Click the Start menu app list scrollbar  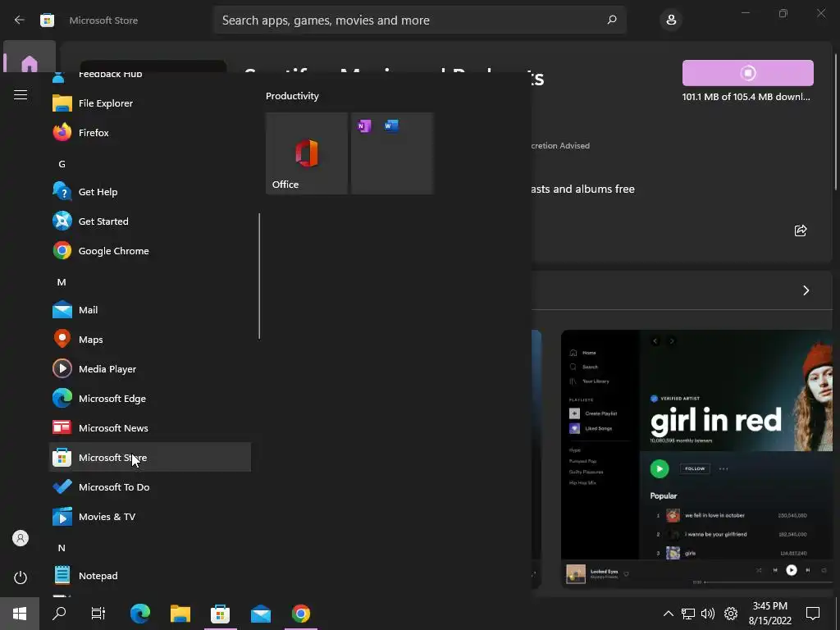click(x=259, y=276)
